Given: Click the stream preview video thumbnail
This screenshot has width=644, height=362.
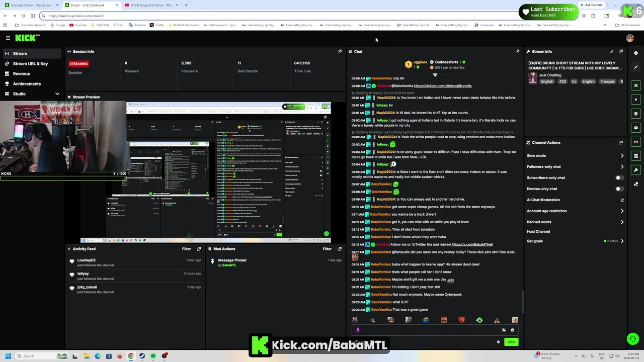Looking at the screenshot, I should pos(205,172).
